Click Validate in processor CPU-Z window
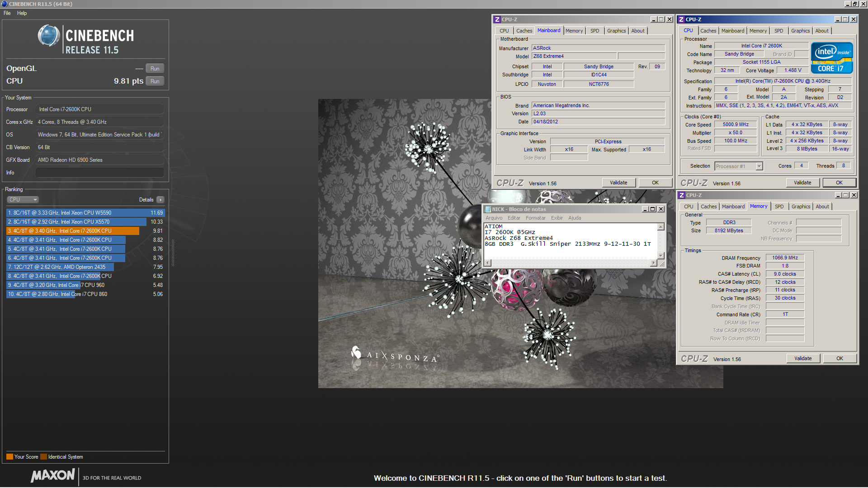The height and width of the screenshot is (488, 868). point(802,183)
